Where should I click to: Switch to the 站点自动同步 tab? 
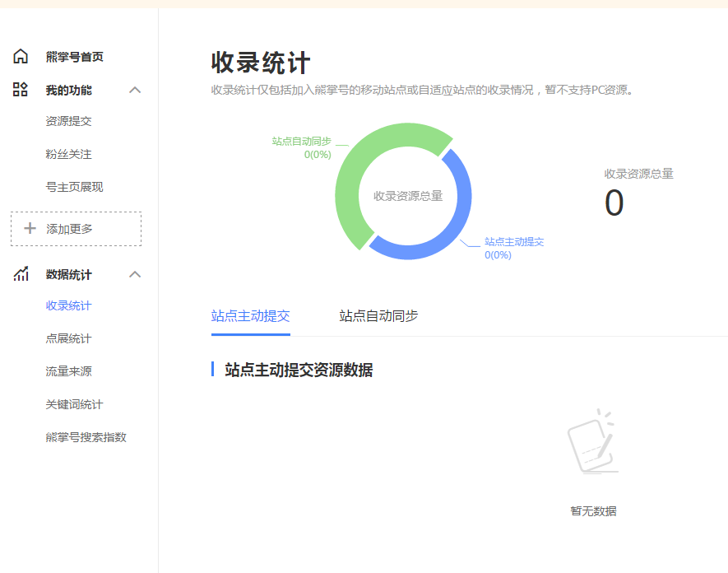[378, 315]
